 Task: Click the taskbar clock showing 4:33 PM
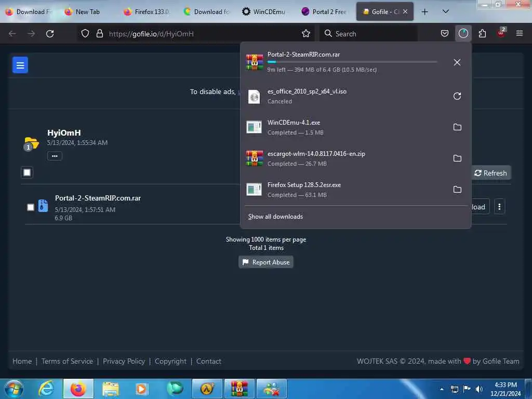506,389
